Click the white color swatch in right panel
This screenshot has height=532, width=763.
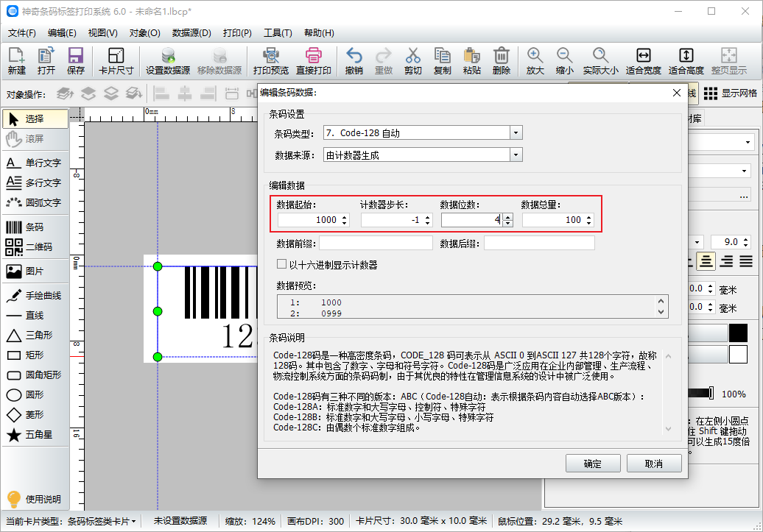point(738,355)
